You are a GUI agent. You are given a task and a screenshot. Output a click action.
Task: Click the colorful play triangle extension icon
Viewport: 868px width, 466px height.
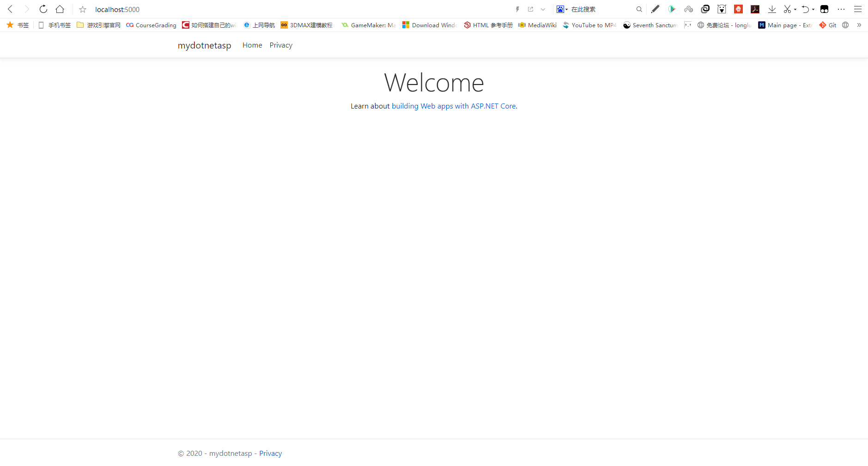point(672,9)
